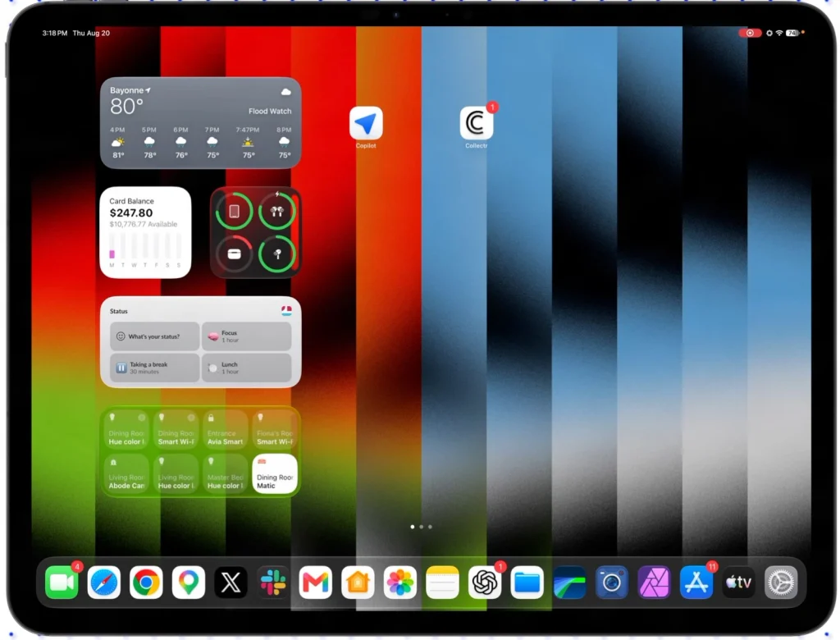Launch Safari from the dock

pyautogui.click(x=104, y=582)
